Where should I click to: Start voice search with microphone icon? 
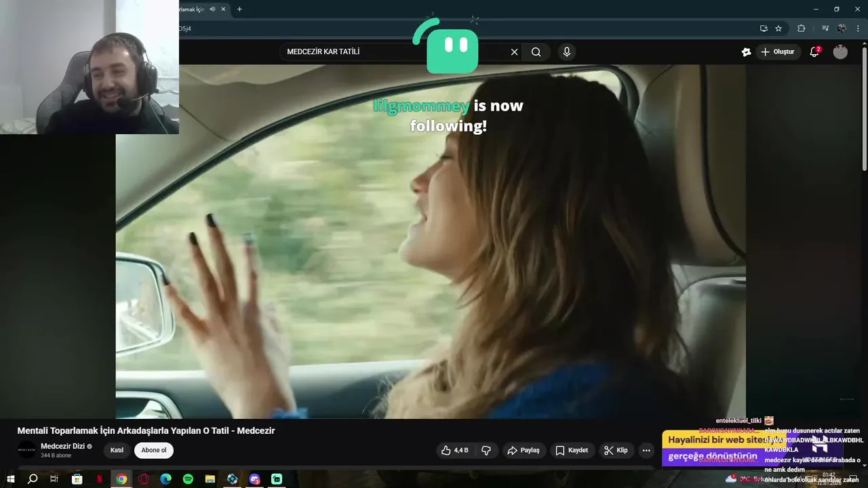pos(566,52)
